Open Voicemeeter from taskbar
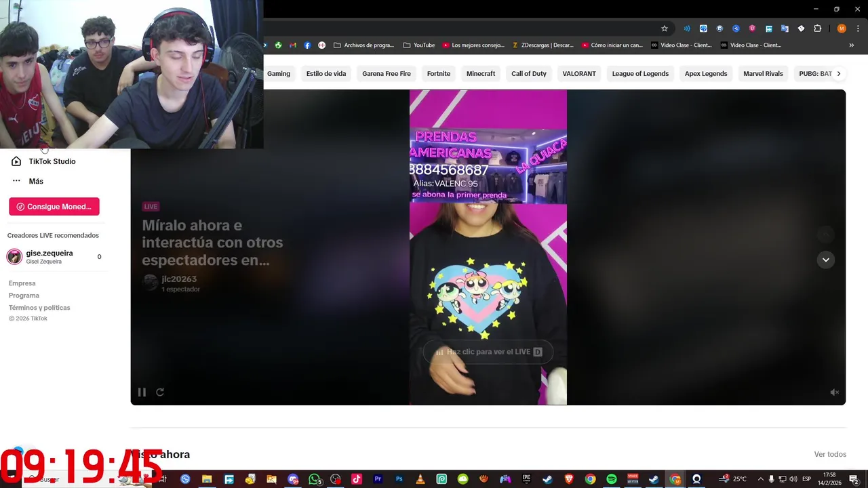 (x=633, y=479)
